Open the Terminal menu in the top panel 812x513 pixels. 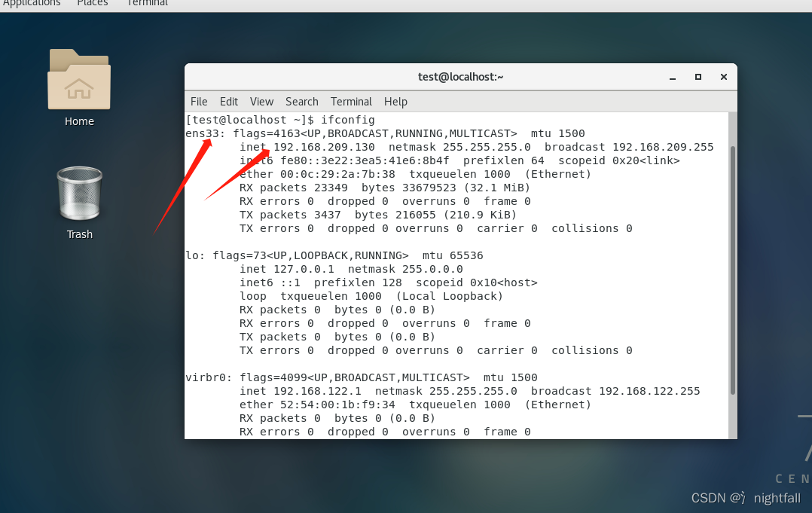[146, 5]
